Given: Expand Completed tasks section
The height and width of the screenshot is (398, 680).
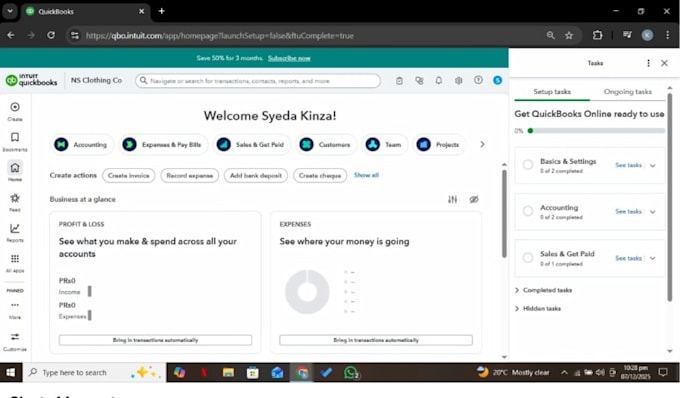Looking at the screenshot, I should 543,290.
